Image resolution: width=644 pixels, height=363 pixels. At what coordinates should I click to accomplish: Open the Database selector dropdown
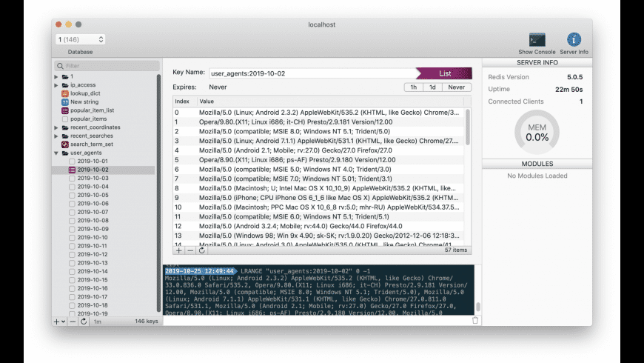(80, 39)
